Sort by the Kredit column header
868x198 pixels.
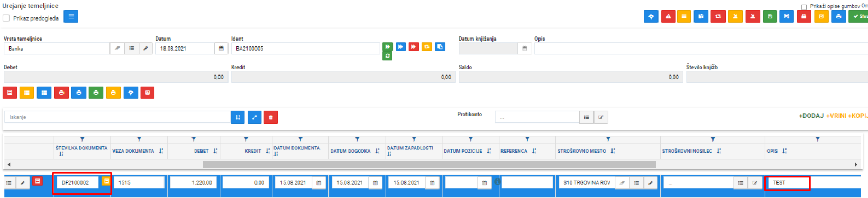(x=268, y=151)
